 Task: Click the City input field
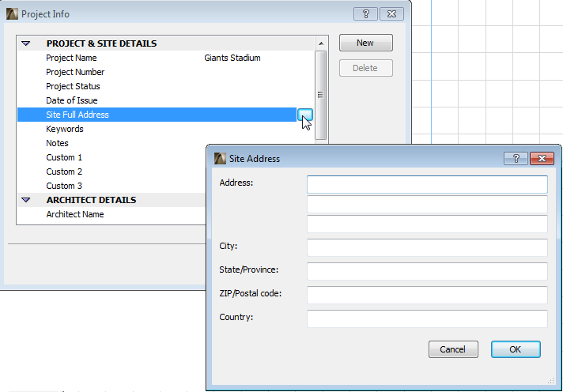[427, 247]
